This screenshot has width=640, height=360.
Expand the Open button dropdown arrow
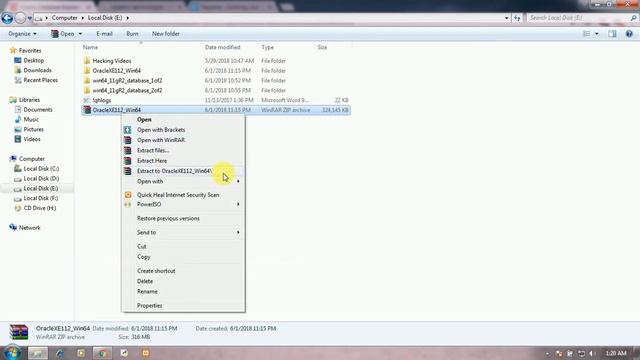[80, 34]
